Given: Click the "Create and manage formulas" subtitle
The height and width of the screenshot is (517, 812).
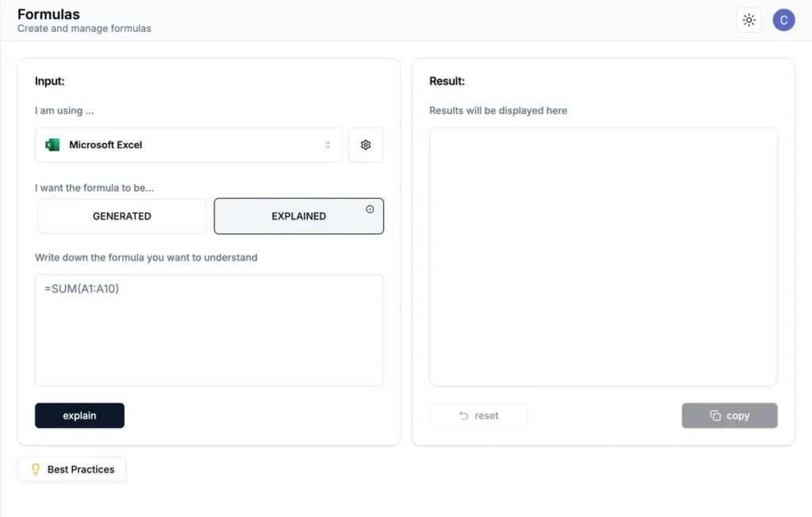Looking at the screenshot, I should [84, 29].
